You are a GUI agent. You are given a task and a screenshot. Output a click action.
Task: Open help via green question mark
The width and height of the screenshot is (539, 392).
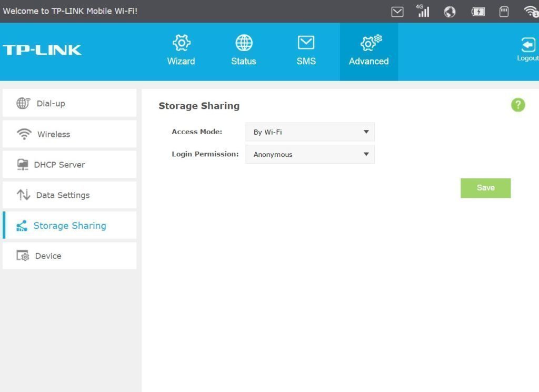pos(518,105)
